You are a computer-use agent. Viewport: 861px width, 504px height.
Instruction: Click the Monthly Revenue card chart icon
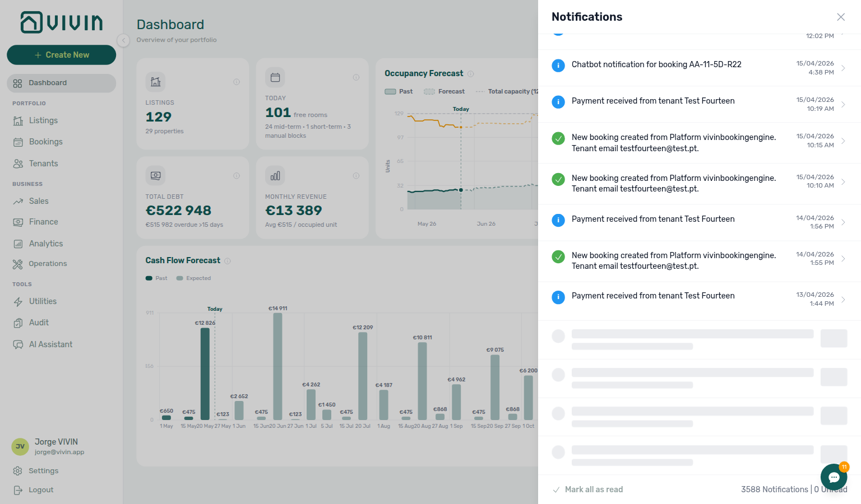pos(275,176)
